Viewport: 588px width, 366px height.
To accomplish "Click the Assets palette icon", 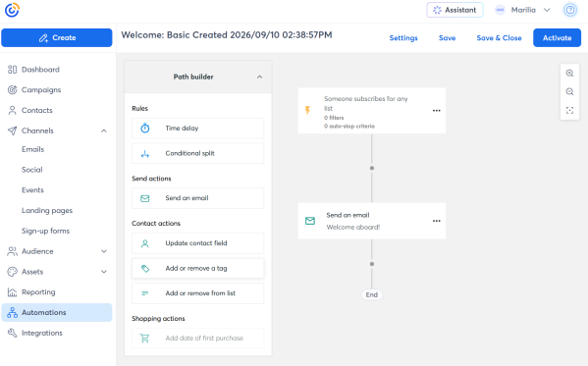I will [x=12, y=272].
